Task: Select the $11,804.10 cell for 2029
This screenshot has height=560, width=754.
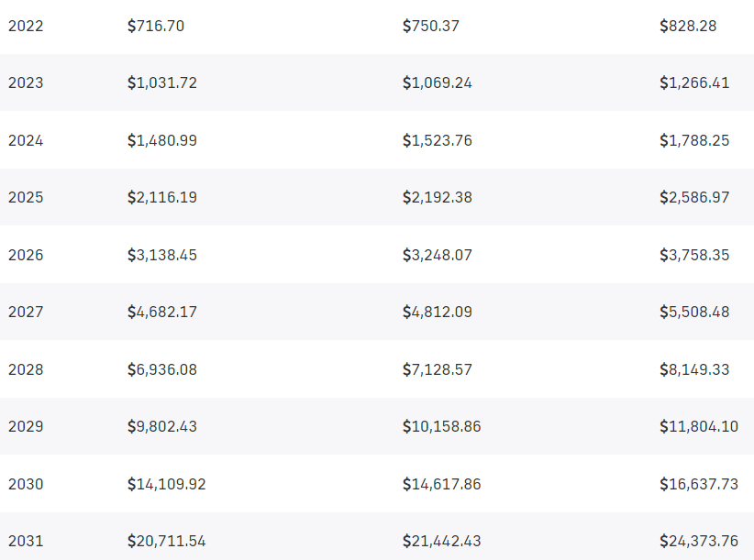Action: 699,426
